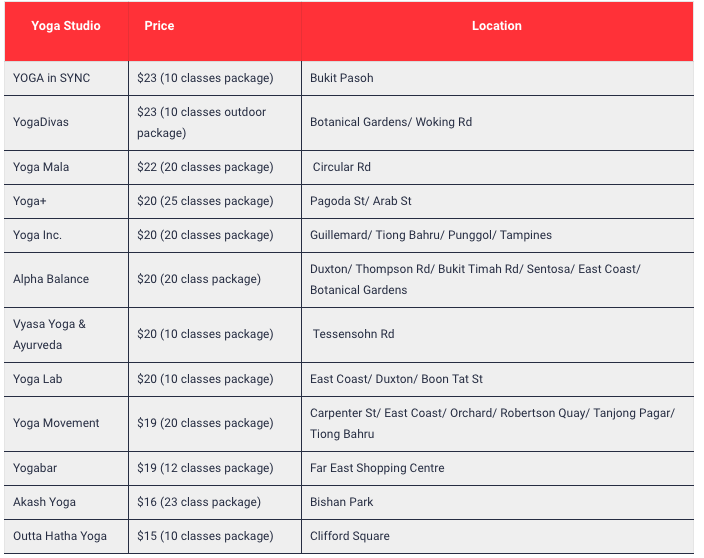
Task: Click the Yoga Movement studio name
Action: 56,423
